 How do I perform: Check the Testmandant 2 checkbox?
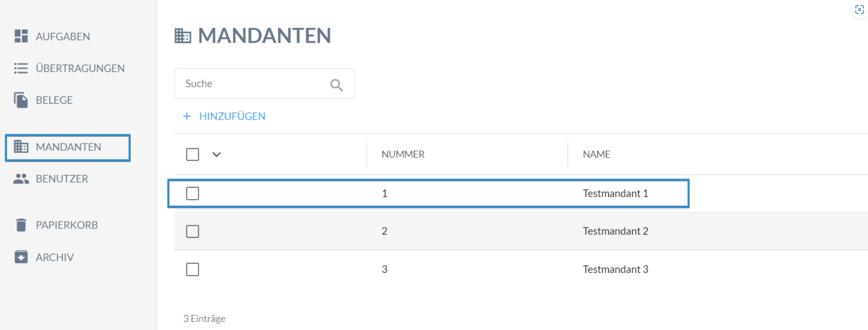point(192,231)
